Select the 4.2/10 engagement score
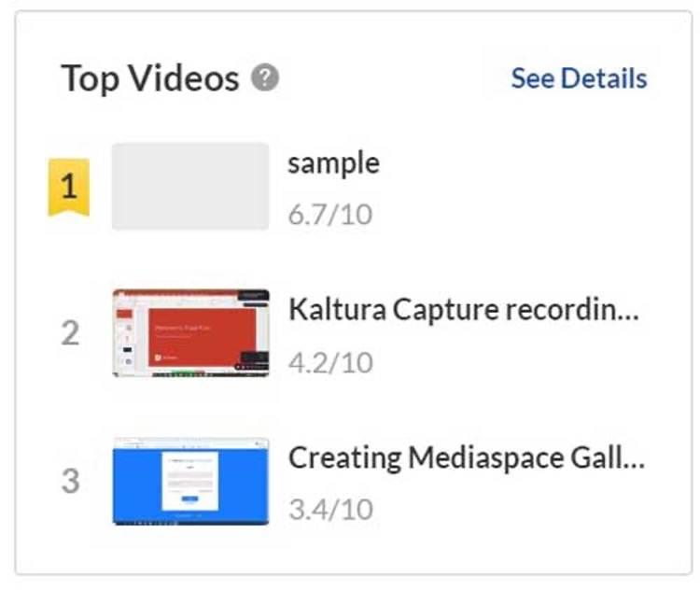 [330, 361]
